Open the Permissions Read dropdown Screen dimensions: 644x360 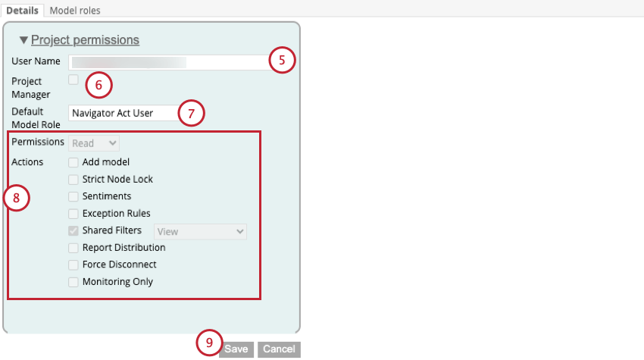94,143
